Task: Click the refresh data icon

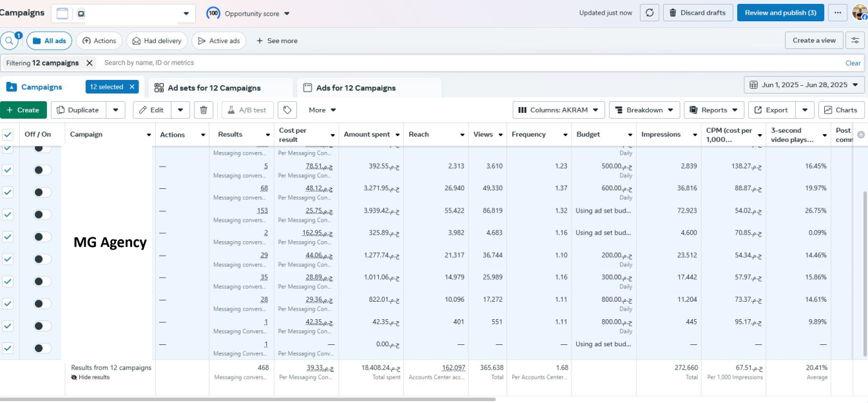Action: point(650,13)
